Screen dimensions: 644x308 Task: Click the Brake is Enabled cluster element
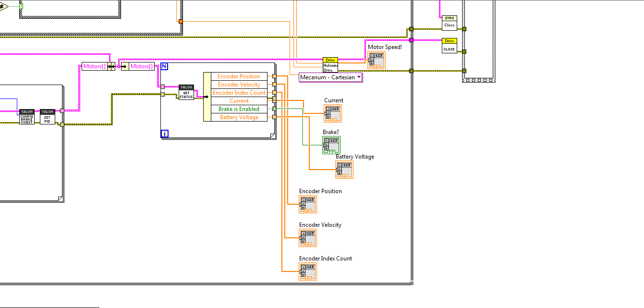tap(238, 109)
